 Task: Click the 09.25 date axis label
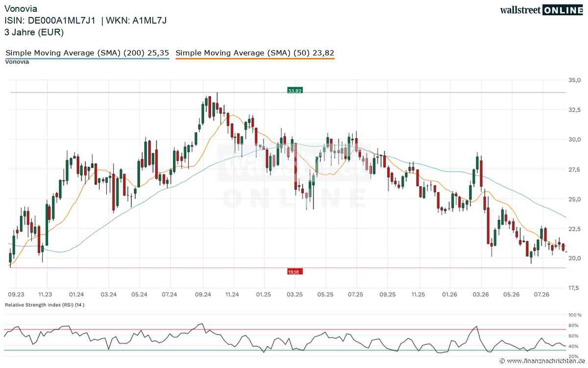tap(388, 294)
